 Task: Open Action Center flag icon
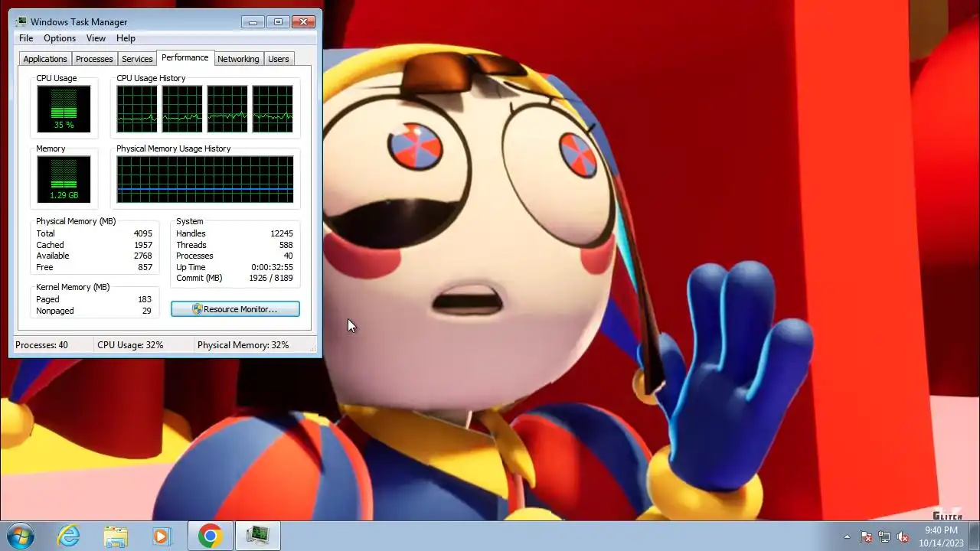tap(866, 536)
